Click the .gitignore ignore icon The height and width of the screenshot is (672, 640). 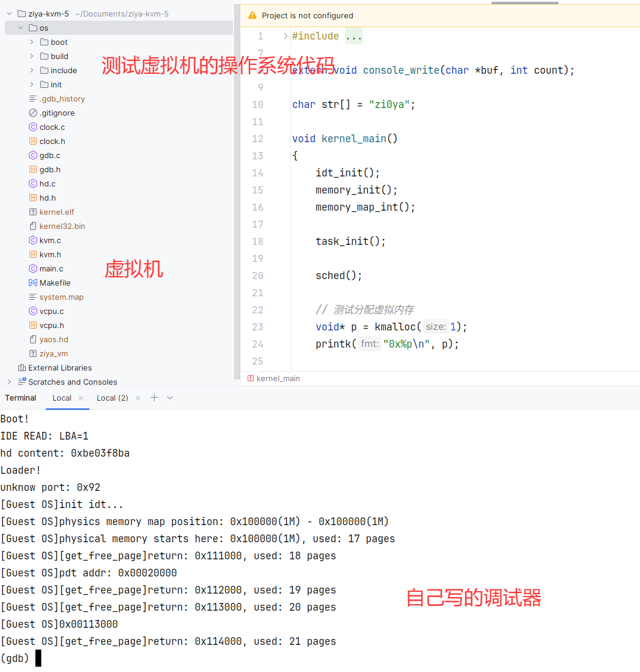click(x=33, y=113)
